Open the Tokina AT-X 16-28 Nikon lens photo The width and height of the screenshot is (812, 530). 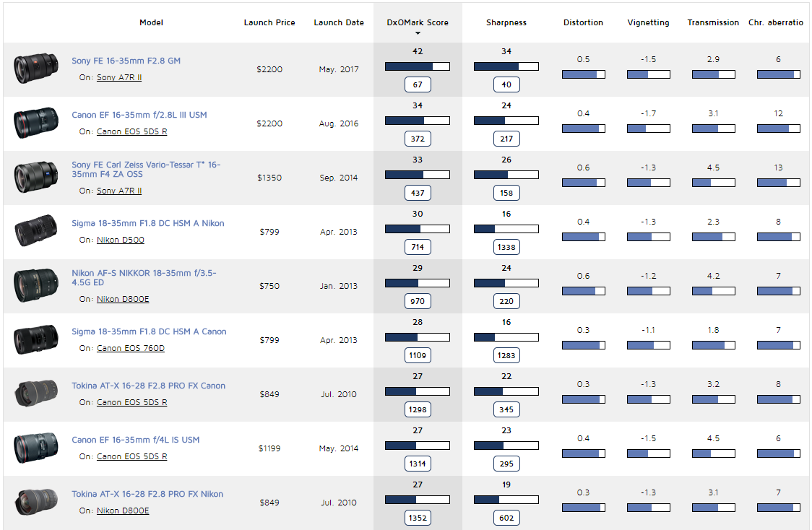pos(35,502)
